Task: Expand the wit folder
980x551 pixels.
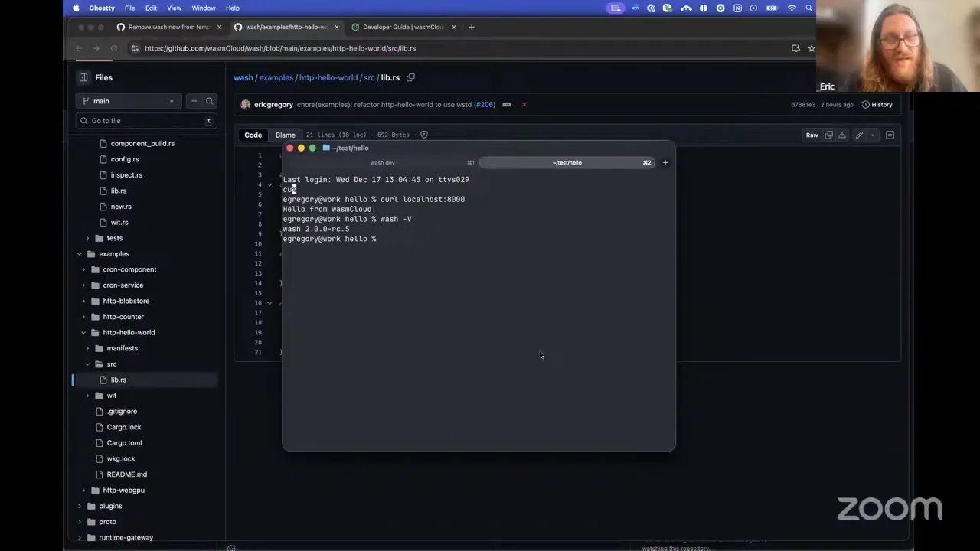Action: (x=87, y=396)
